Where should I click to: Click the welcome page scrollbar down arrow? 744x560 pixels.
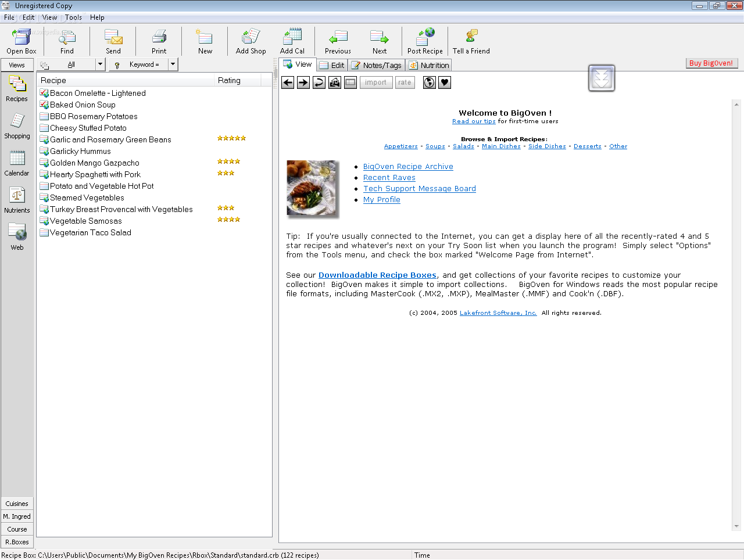coord(736,526)
